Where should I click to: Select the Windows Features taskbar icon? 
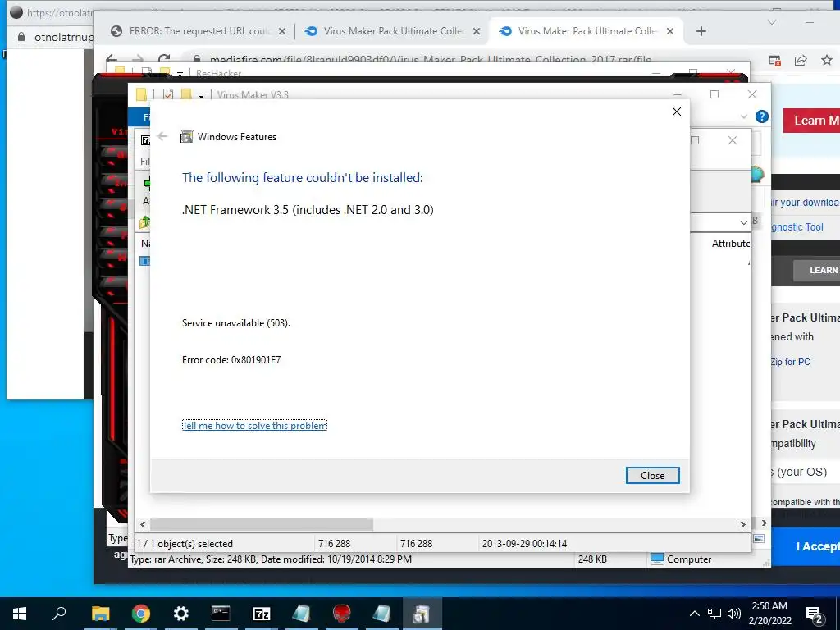click(422, 614)
